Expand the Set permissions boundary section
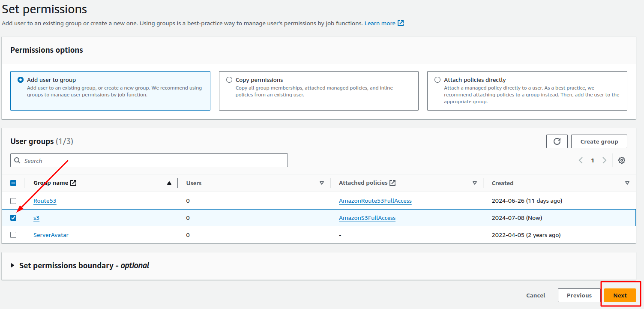Image resolution: width=644 pixels, height=309 pixels. click(x=12, y=265)
